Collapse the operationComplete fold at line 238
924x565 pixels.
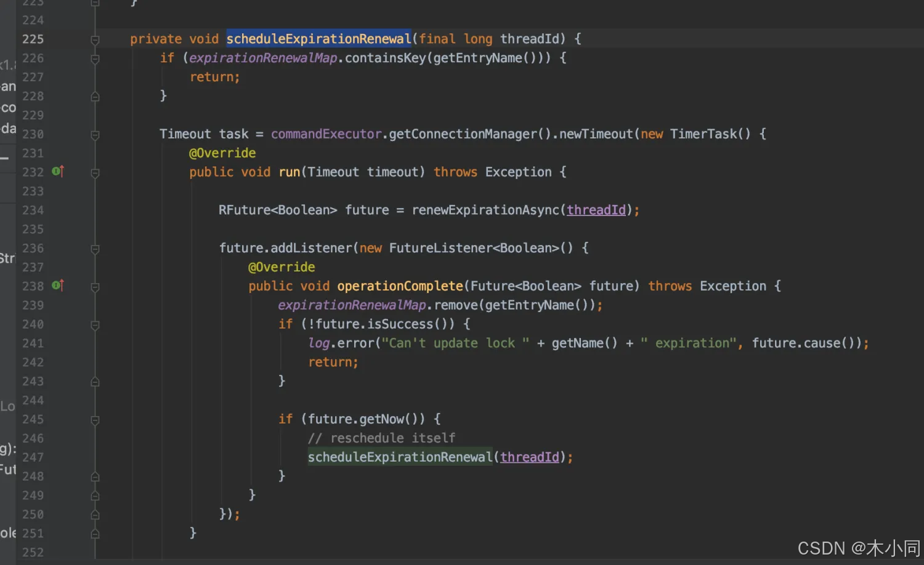click(x=95, y=287)
